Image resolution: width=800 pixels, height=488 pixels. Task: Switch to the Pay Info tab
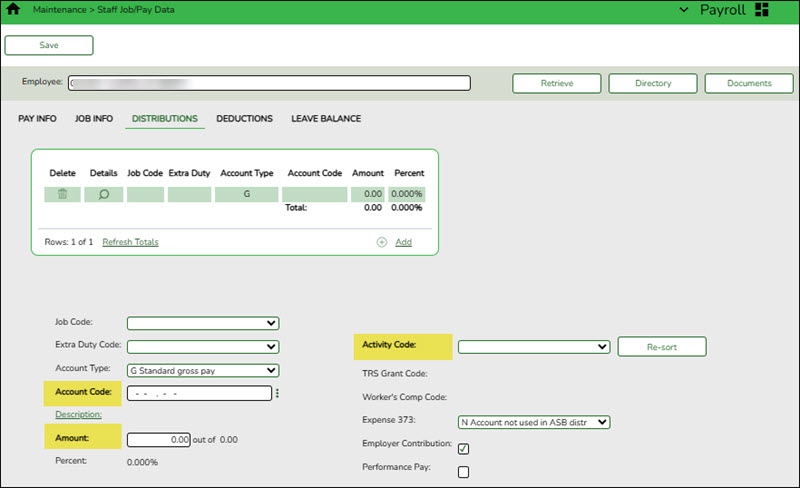click(37, 119)
